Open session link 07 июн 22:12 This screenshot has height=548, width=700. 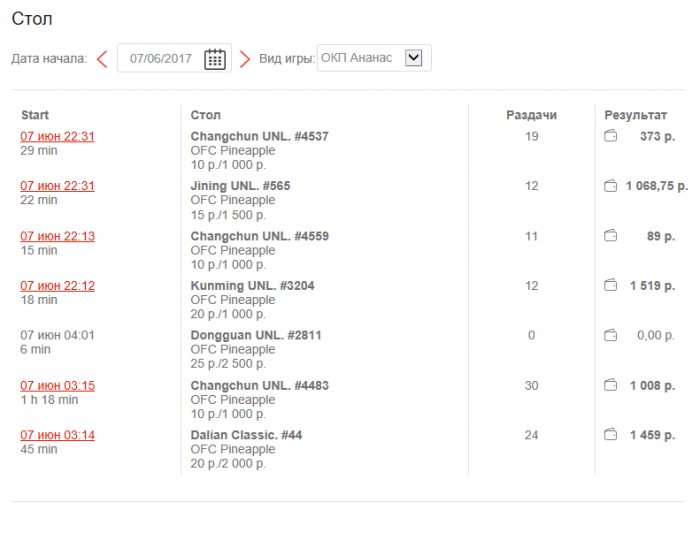click(58, 286)
